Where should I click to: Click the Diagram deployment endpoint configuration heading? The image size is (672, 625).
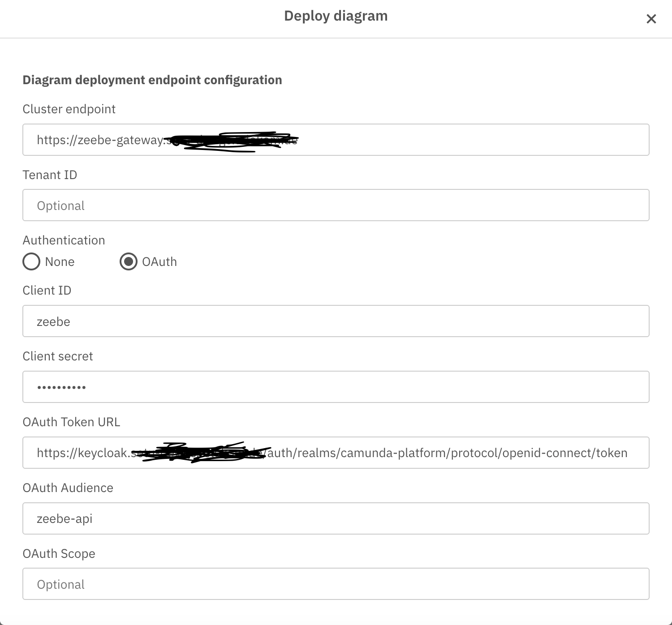pos(152,80)
